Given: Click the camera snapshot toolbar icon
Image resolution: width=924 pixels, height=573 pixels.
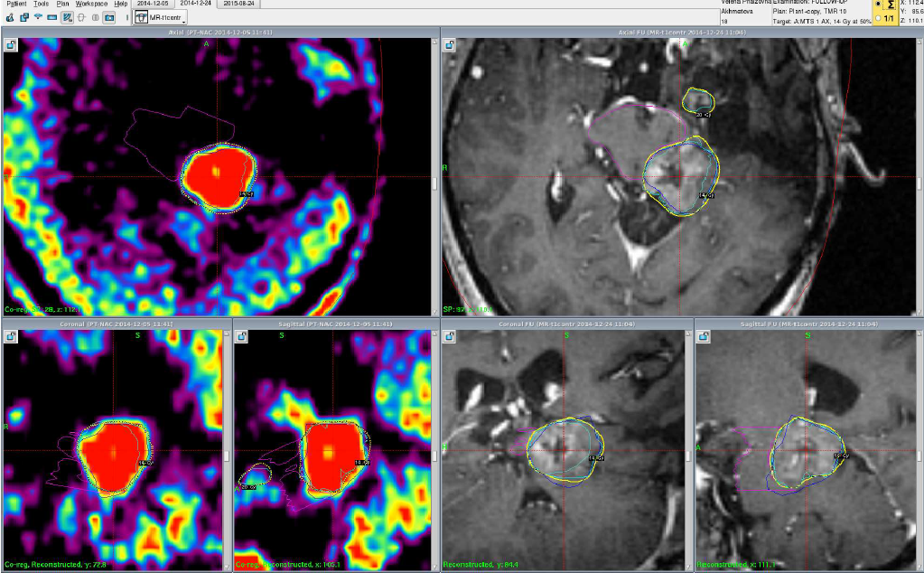Looking at the screenshot, I should [109, 17].
